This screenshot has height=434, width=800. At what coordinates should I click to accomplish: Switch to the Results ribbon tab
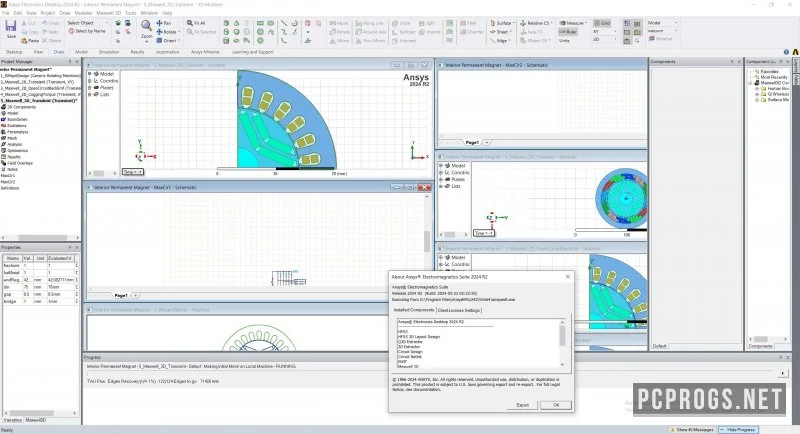click(x=137, y=52)
